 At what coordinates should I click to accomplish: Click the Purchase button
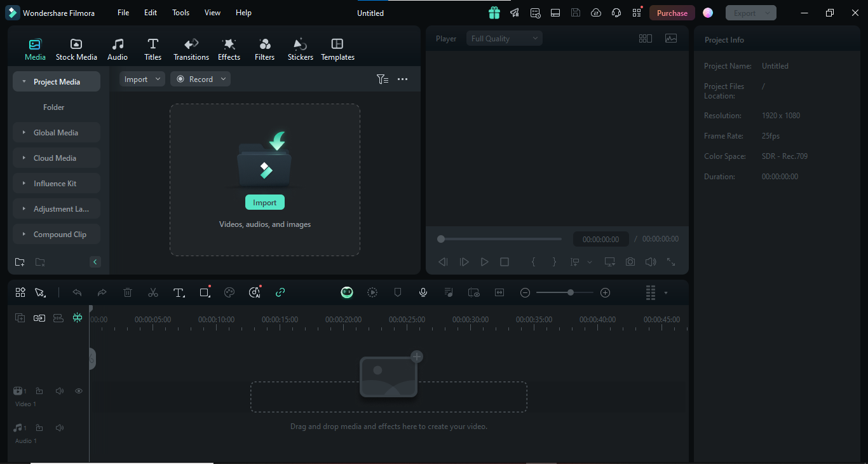672,13
